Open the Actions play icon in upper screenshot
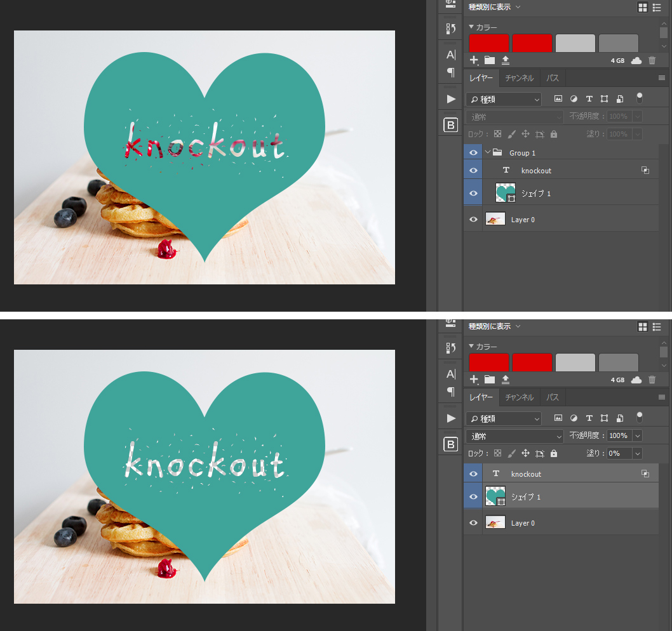 click(x=451, y=99)
